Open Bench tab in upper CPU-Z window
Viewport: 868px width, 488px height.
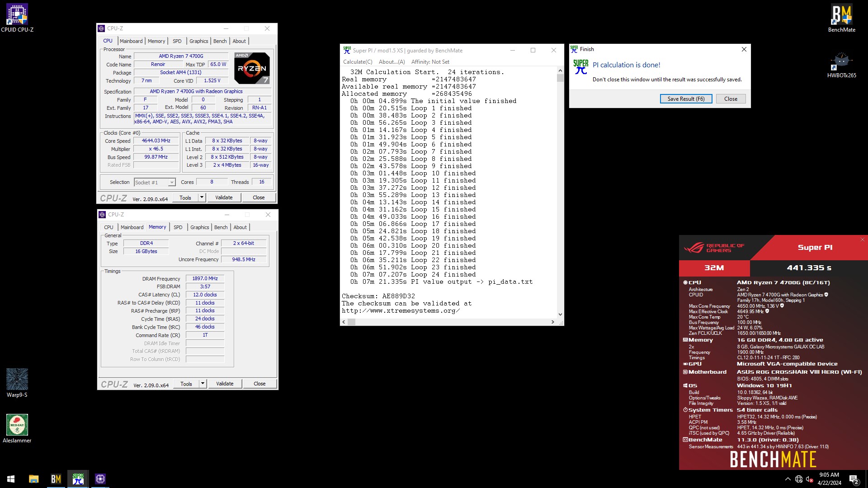click(220, 41)
